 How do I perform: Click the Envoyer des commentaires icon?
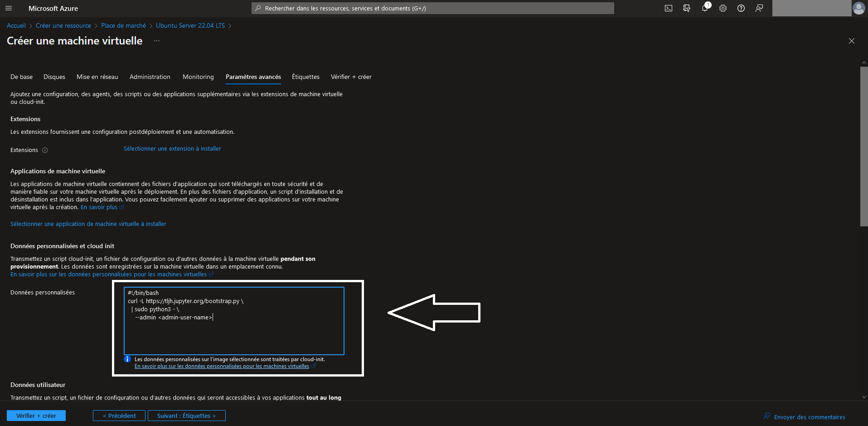coord(767,416)
